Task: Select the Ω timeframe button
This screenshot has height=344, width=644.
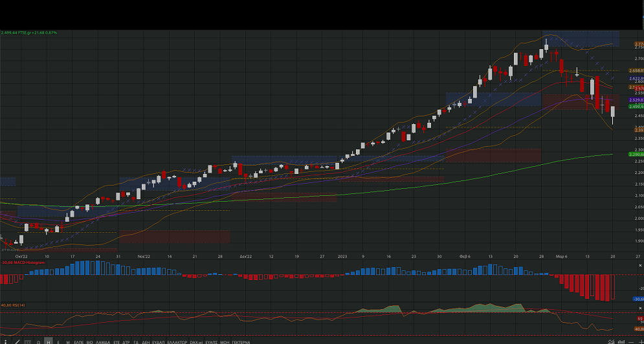Action: tap(39, 342)
